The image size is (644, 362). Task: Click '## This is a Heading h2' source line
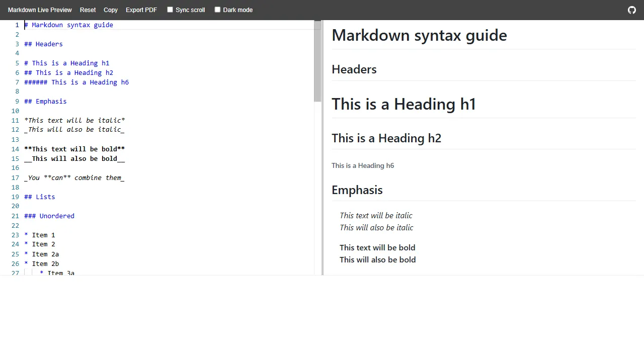tap(68, 72)
